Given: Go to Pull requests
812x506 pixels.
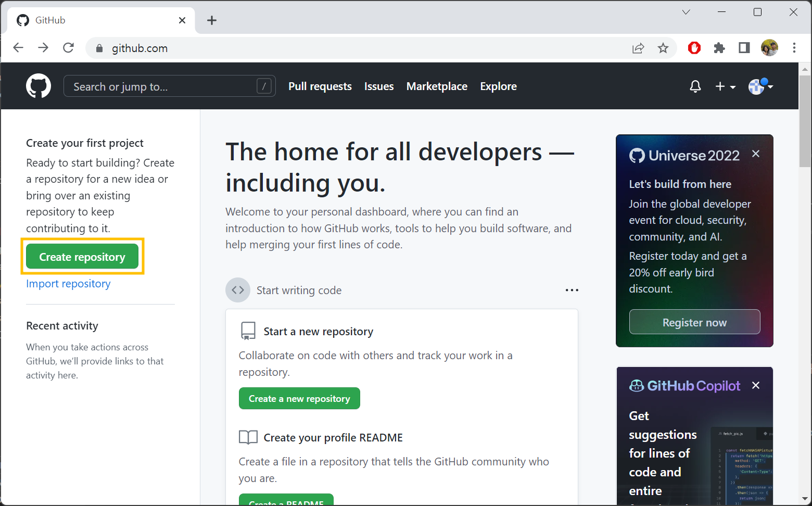Looking at the screenshot, I should point(320,86).
